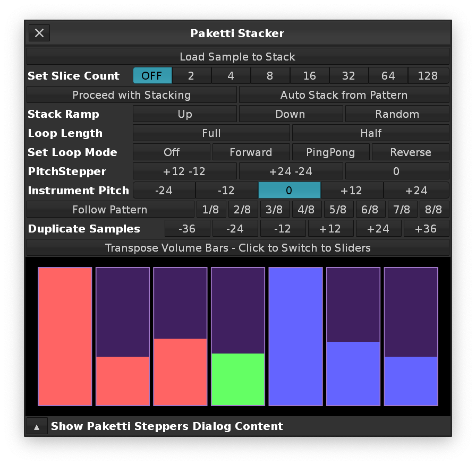Viewport: 476px width, 465px height.
Task: Choose Stack Ramp Random
Action: [x=397, y=114]
